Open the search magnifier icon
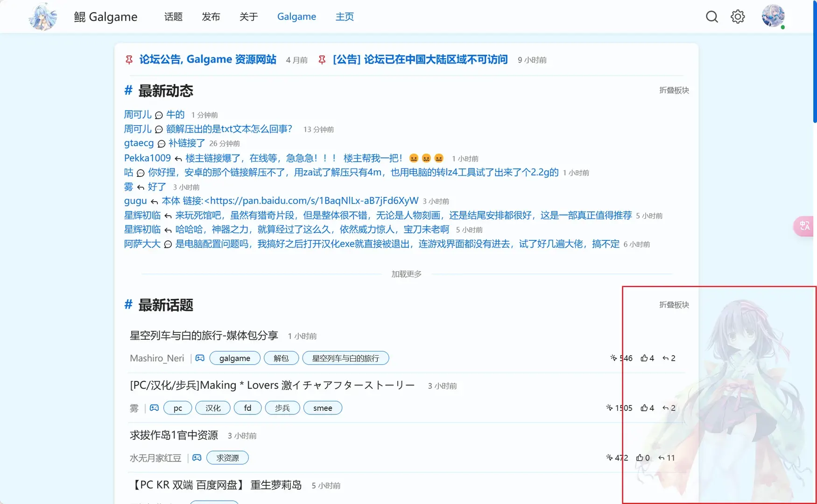Image resolution: width=817 pixels, height=504 pixels. pos(711,17)
